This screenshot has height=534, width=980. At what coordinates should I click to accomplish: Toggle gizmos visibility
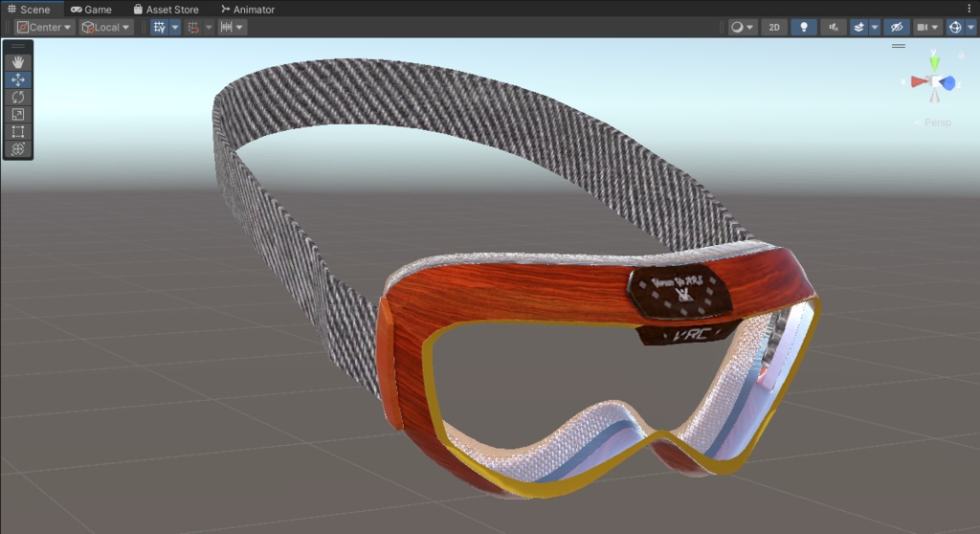pyautogui.click(x=955, y=27)
